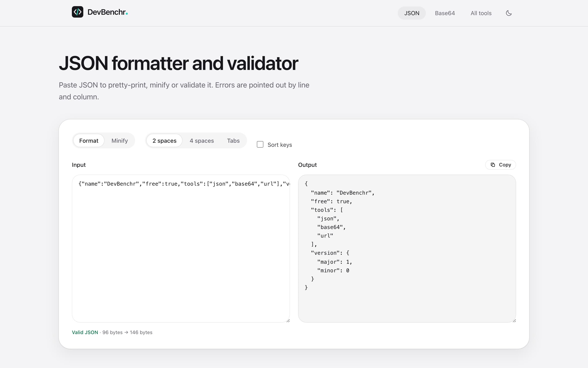Click the "minor": 0 output line
The height and width of the screenshot is (368, 588).
click(x=333, y=270)
